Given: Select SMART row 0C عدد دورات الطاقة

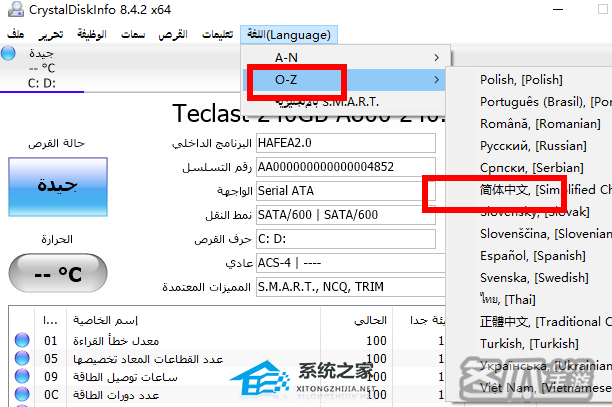Looking at the screenshot, I should 226,395.
